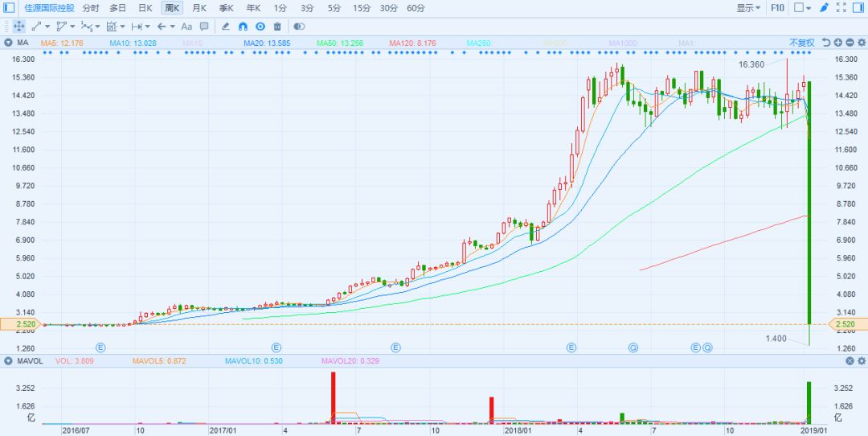This screenshot has width=868, height=436.
Task: Collapse the MA indicator header arrow
Action: click(8, 42)
